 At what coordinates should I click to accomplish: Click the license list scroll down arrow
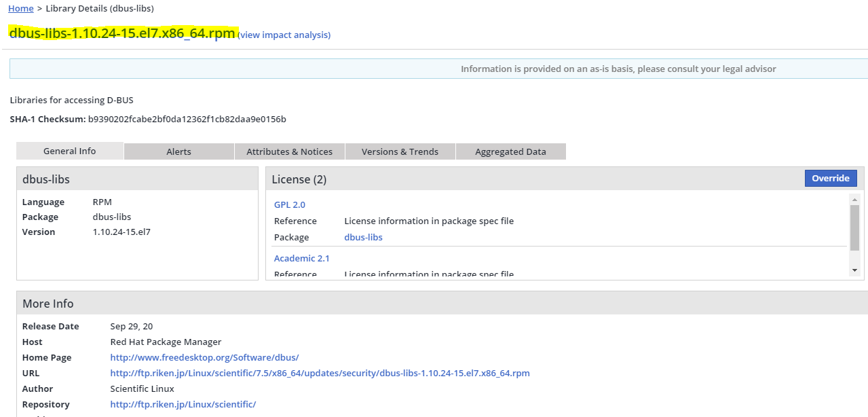[x=854, y=270]
